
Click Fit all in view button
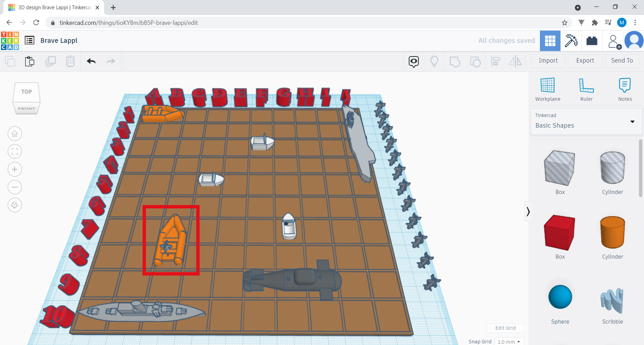coord(15,152)
